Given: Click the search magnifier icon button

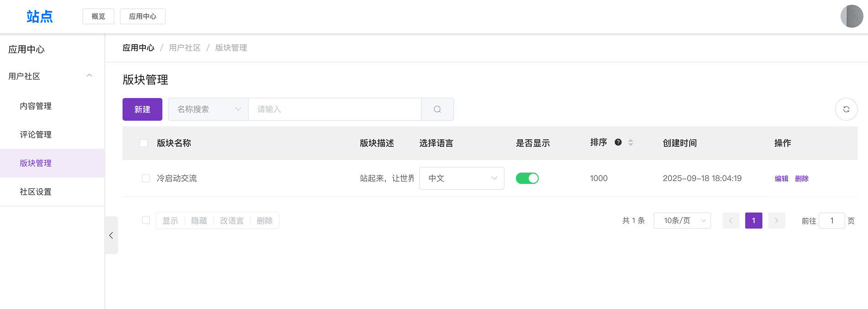Looking at the screenshot, I should coord(437,109).
